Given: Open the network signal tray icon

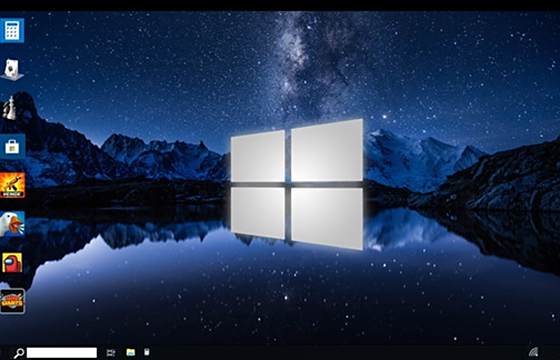Looking at the screenshot, I should tap(533, 352).
